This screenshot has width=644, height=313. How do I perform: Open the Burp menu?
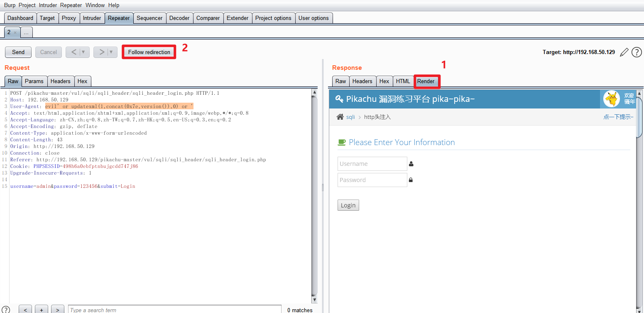coord(10,5)
